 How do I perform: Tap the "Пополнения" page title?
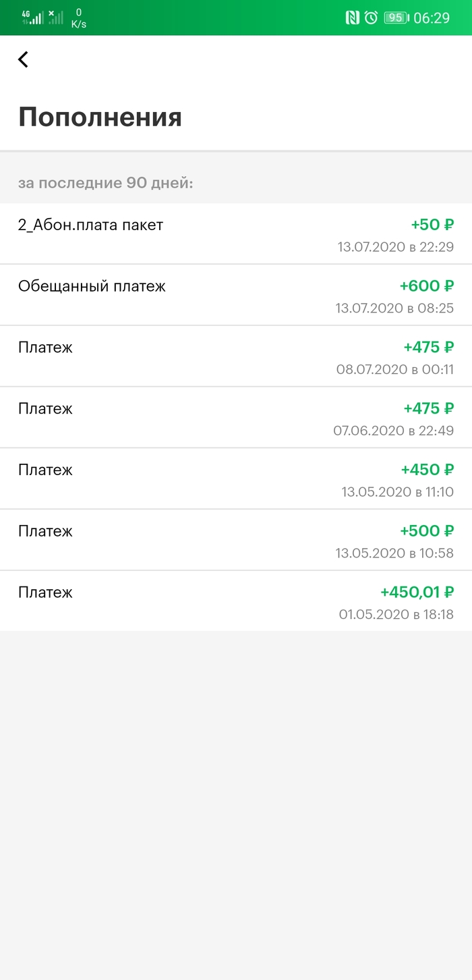click(x=100, y=117)
